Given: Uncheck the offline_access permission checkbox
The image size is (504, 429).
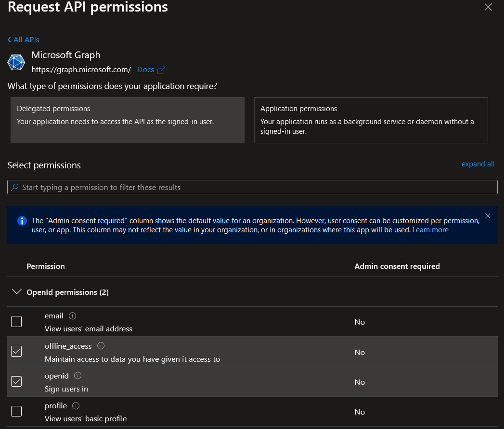Looking at the screenshot, I should tap(16, 351).
